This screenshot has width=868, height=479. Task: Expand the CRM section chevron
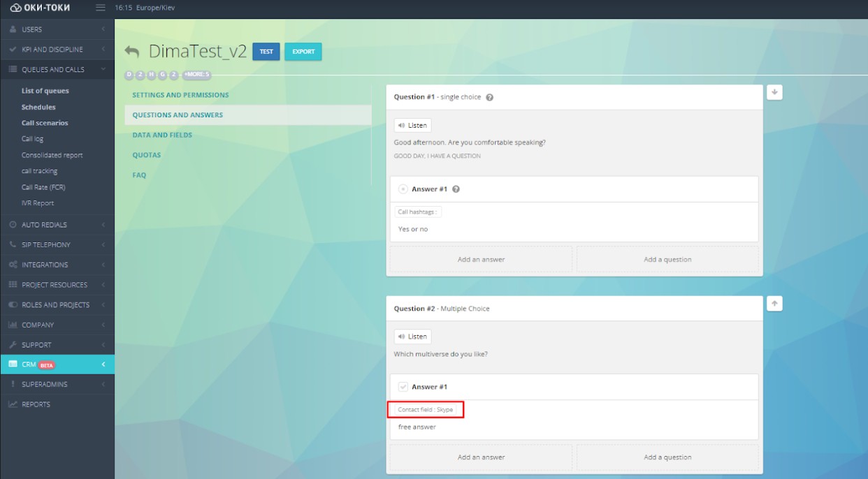pos(103,364)
